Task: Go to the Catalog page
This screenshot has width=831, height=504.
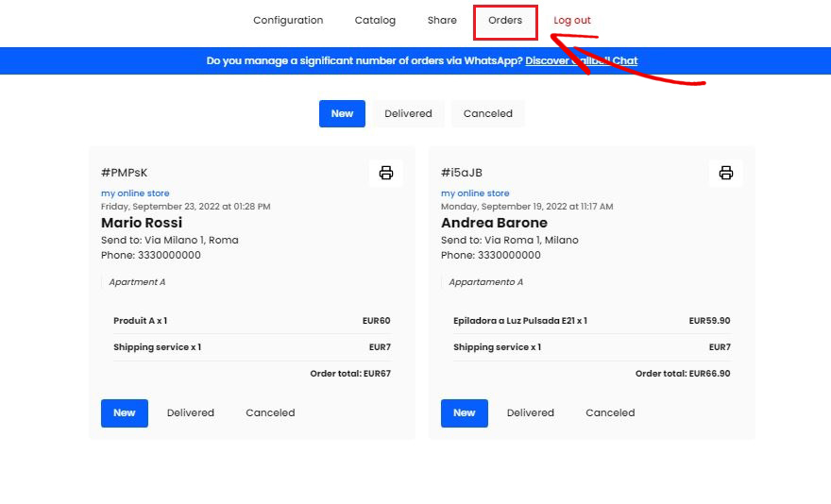Action: tap(375, 21)
